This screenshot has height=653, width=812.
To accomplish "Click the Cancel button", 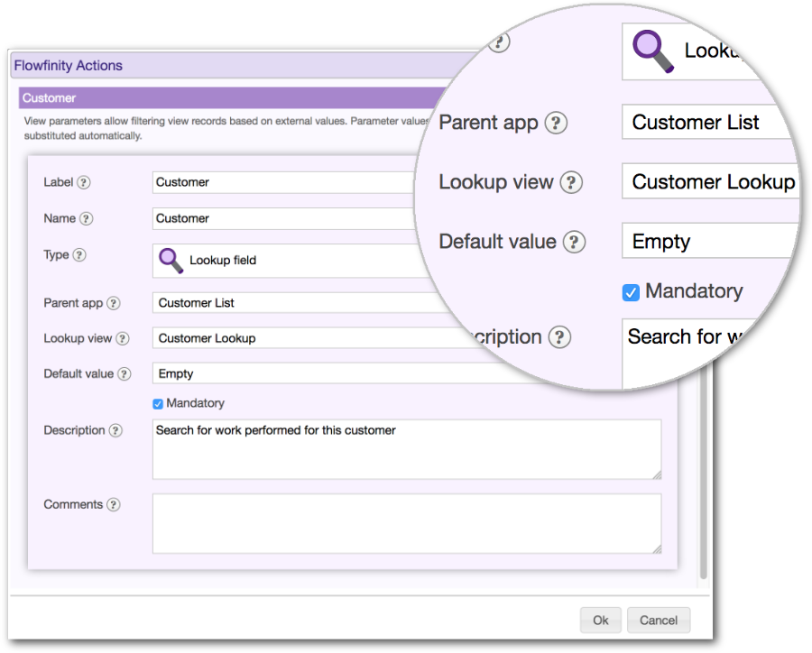I will pyautogui.click(x=659, y=620).
